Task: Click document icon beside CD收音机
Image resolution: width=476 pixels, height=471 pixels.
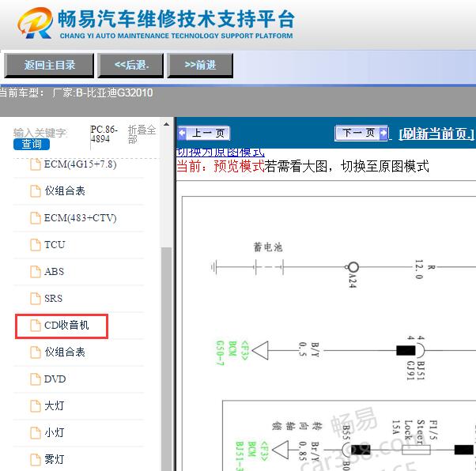Action: point(36,326)
